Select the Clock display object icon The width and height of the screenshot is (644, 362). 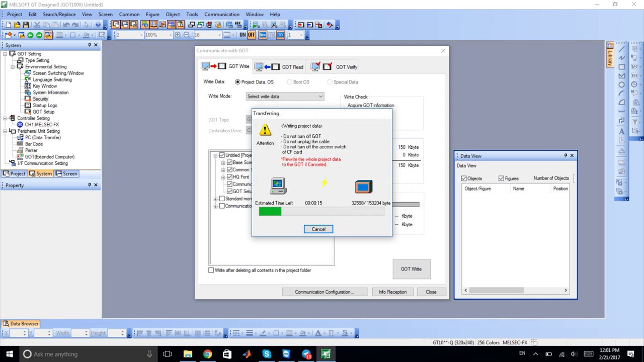coord(634,84)
